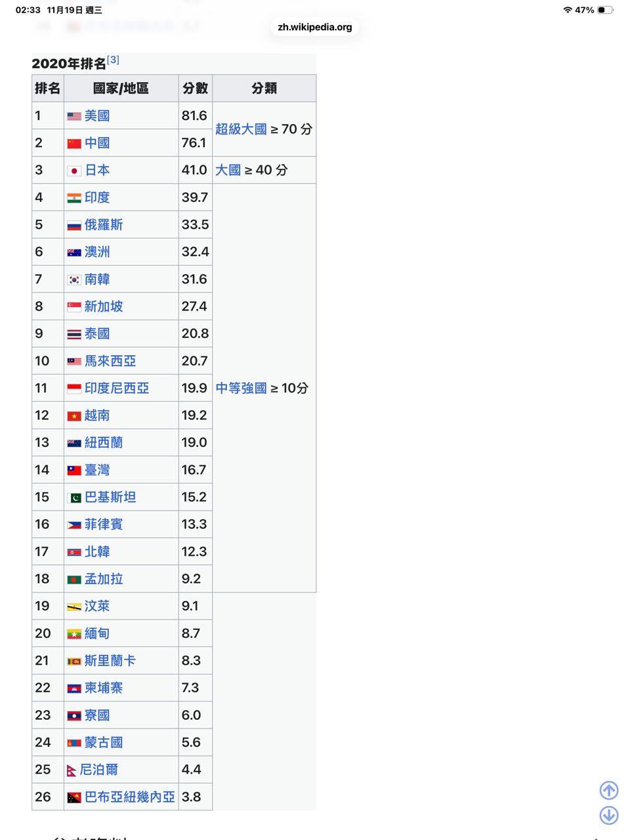The image size is (630, 840).
Task: Click the 分數 column header
Action: pyautogui.click(x=195, y=89)
